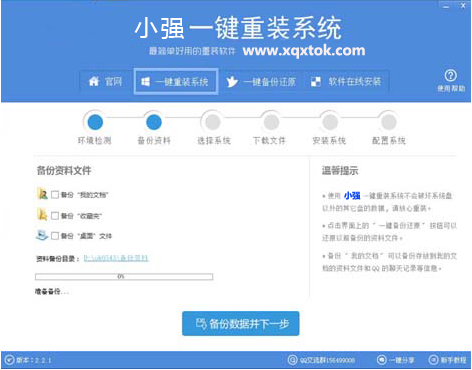Open the 使用帮助 help question-mark icon

[x=450, y=76]
